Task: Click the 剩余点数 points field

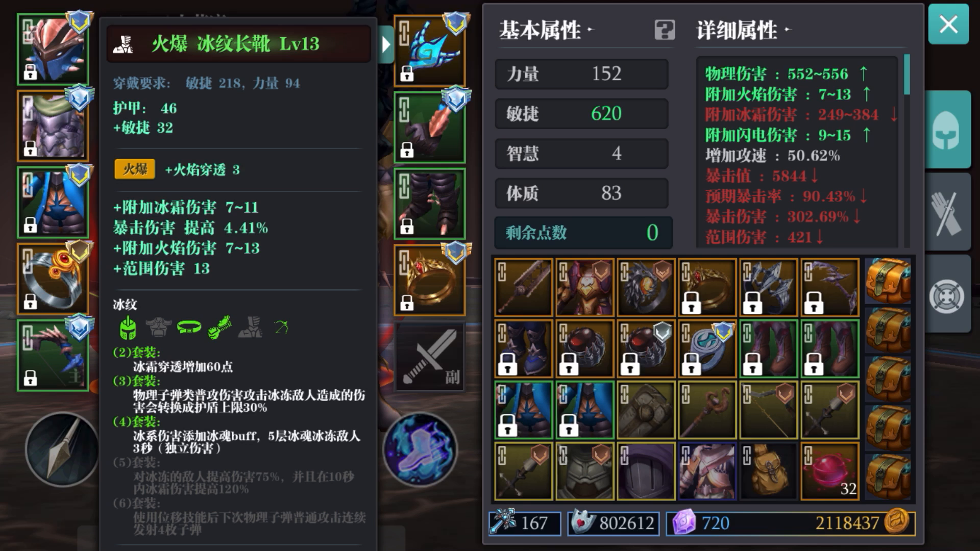Action: click(583, 233)
